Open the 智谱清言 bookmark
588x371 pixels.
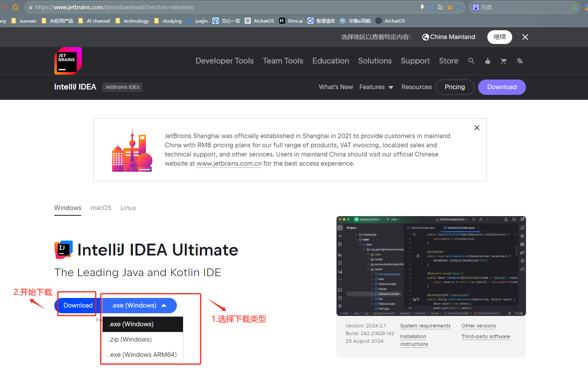(321, 21)
